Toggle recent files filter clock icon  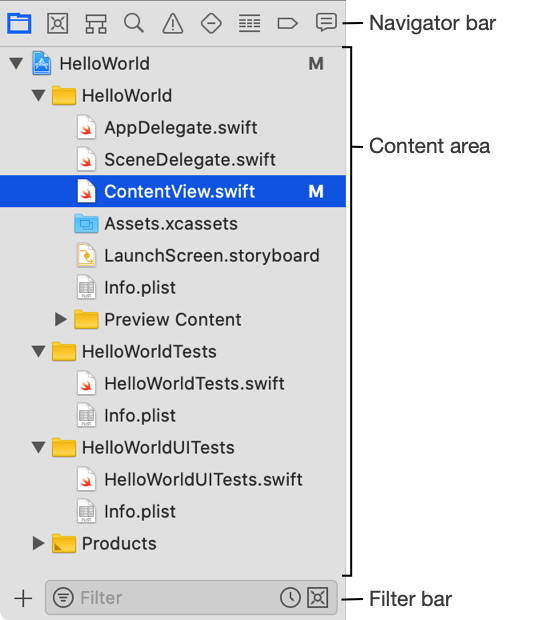[290, 597]
